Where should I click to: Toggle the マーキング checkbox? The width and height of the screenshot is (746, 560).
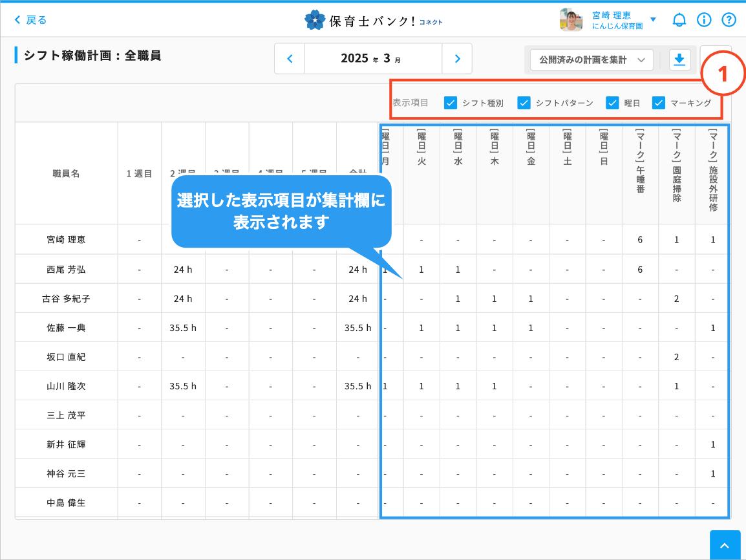(659, 102)
